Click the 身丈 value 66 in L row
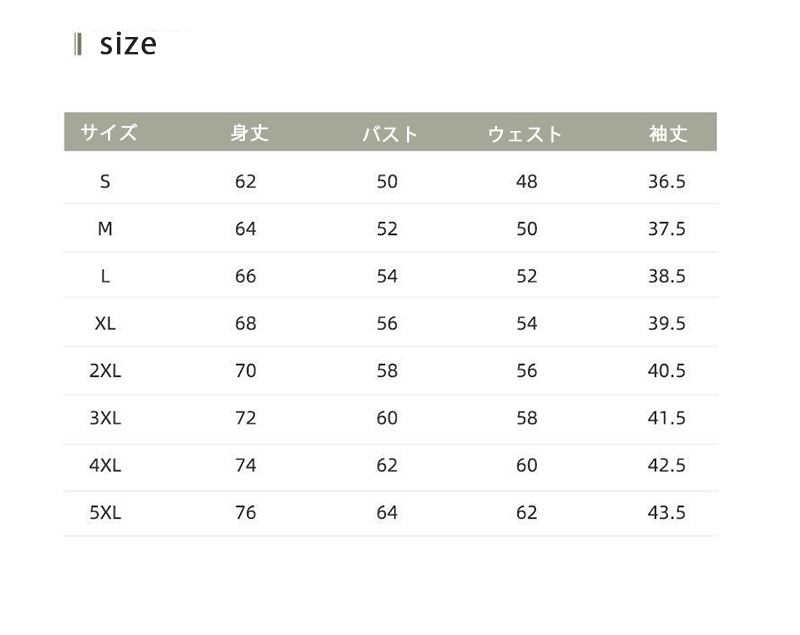Screen dimensions: 800x635 (246, 276)
